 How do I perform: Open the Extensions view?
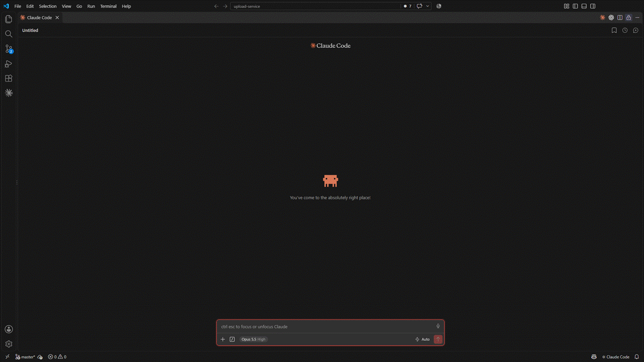(9, 78)
